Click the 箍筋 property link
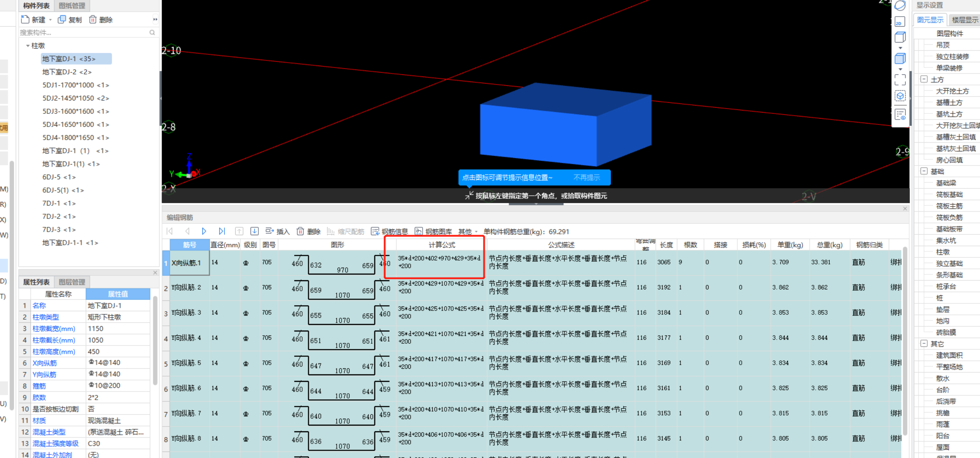This screenshot has height=458, width=980. (x=39, y=386)
